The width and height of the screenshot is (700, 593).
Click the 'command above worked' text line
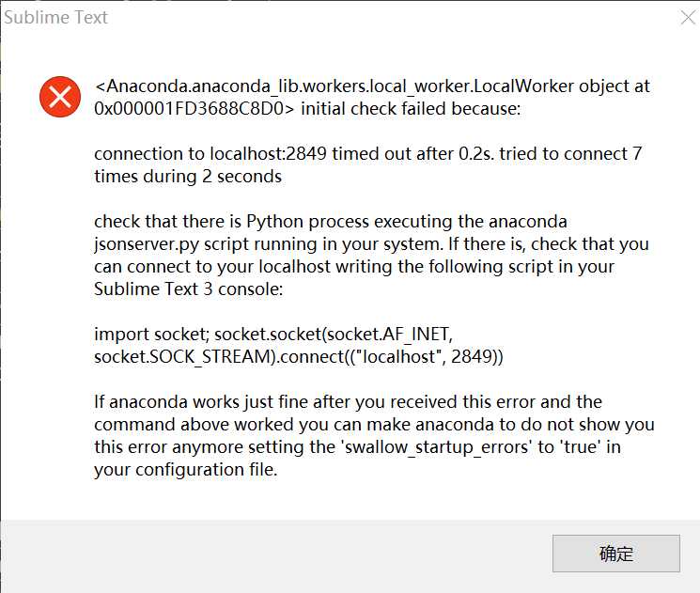pos(374,424)
